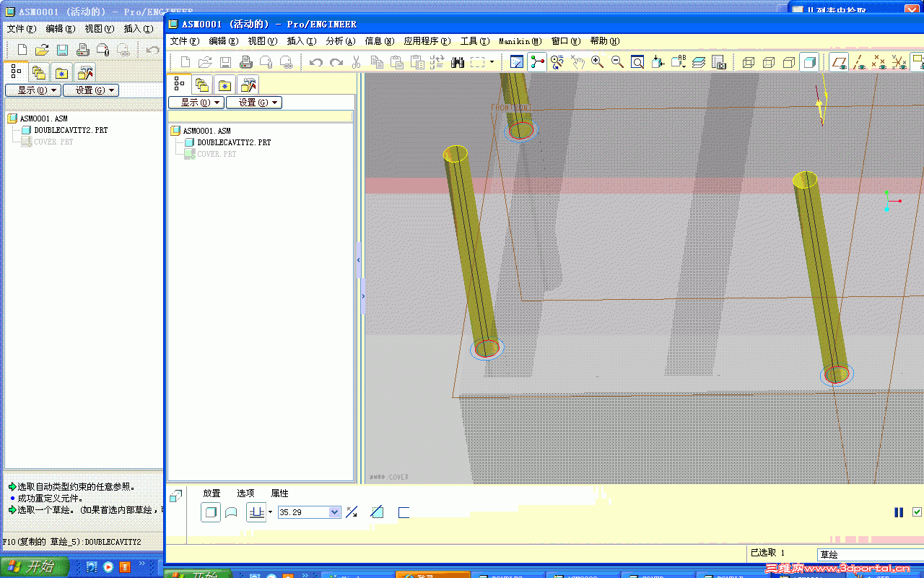Open the 显示 dropdown in front window
This screenshot has height=578, width=924.
click(196, 103)
